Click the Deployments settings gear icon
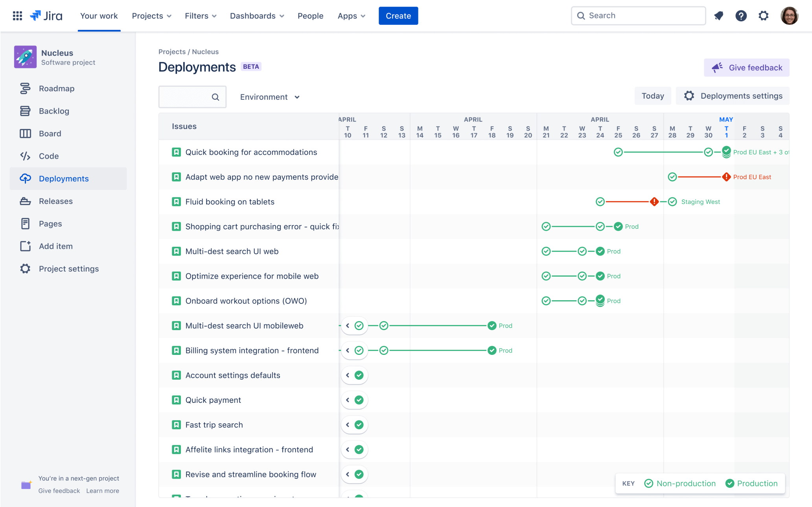 pos(689,96)
